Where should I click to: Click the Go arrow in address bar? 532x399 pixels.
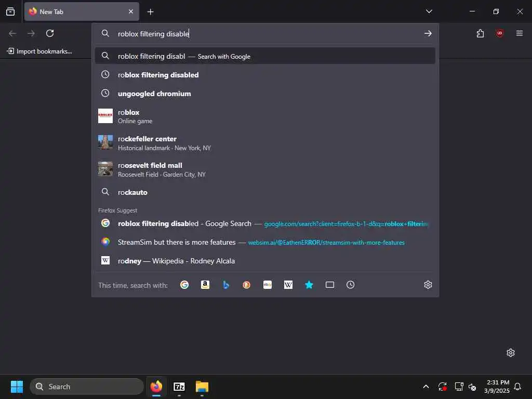click(428, 33)
